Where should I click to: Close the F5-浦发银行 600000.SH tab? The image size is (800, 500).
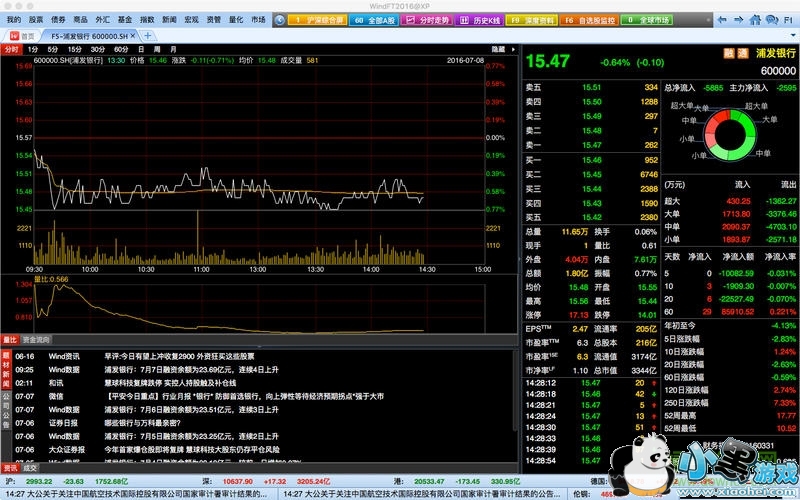pyautogui.click(x=133, y=36)
